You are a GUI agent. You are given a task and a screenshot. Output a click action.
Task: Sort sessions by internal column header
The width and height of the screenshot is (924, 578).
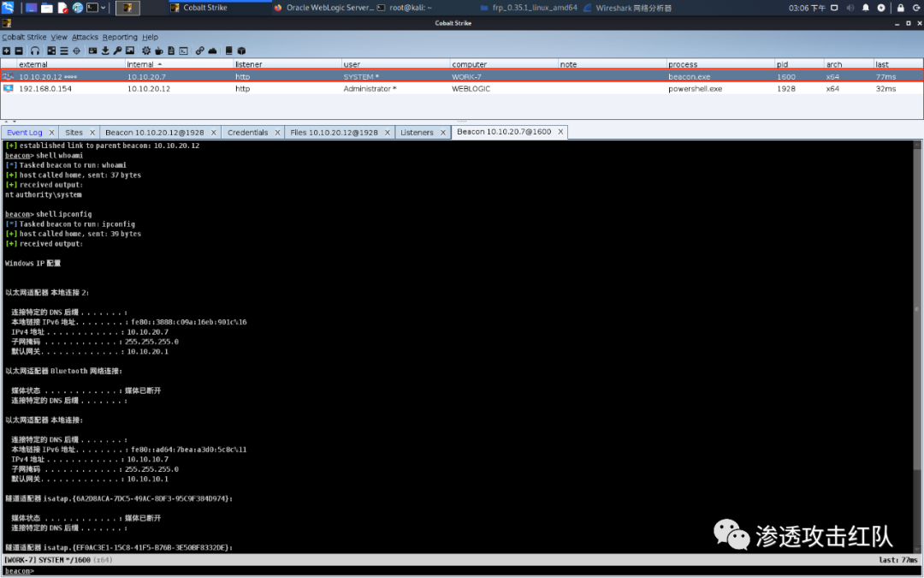tap(144, 64)
